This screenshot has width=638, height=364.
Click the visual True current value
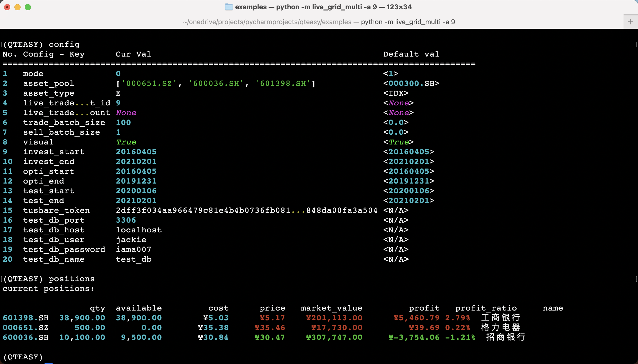pyautogui.click(x=126, y=142)
